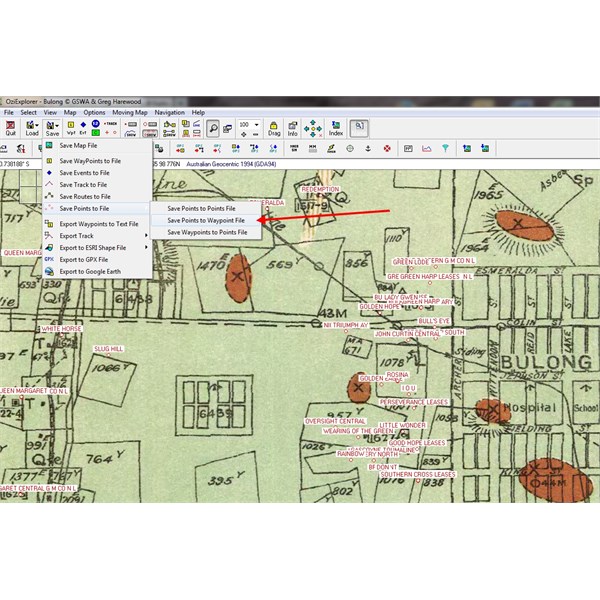Select Save Points to Waypoint File
Viewport: 600px width, 600px height.
[x=206, y=220]
